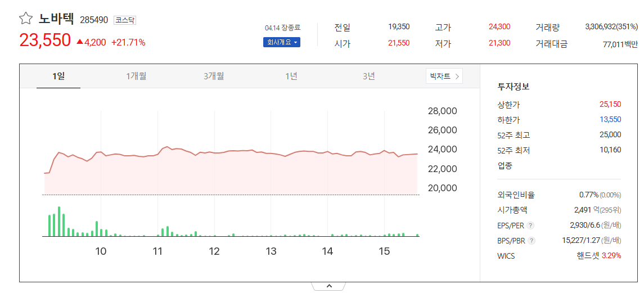Click the 28,000 y-axis label

[x=442, y=111]
